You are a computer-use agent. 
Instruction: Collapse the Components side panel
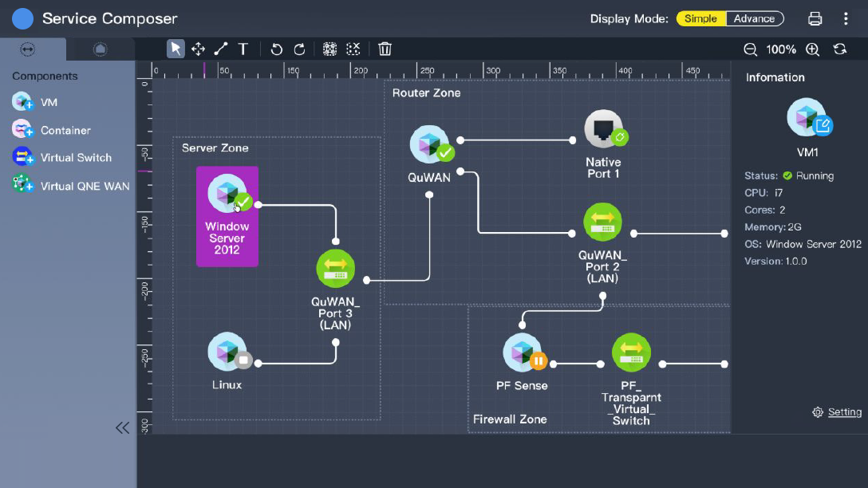pyautogui.click(x=122, y=428)
